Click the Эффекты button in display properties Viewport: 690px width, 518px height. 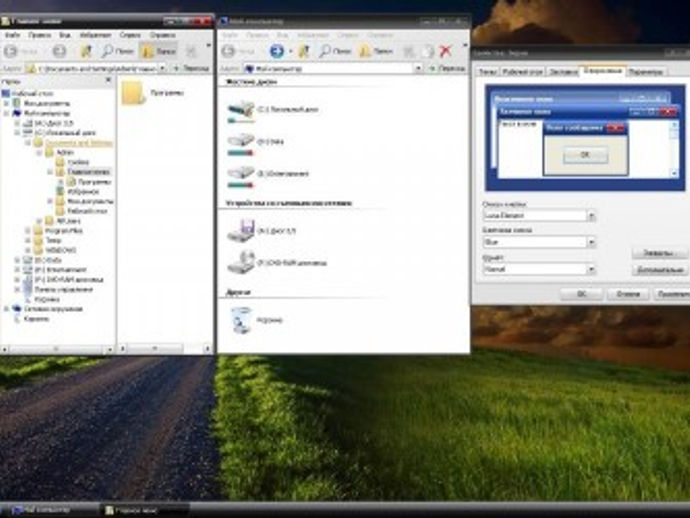(x=659, y=253)
